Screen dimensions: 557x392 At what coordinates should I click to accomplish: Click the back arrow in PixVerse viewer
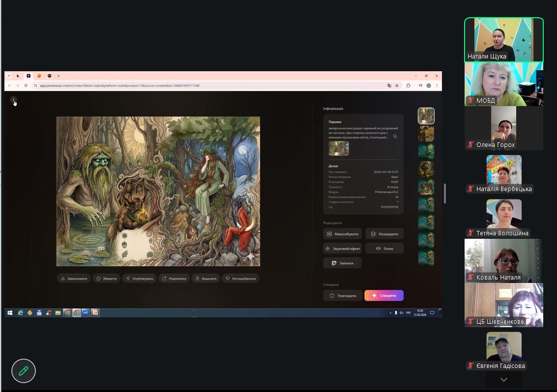tap(14, 100)
